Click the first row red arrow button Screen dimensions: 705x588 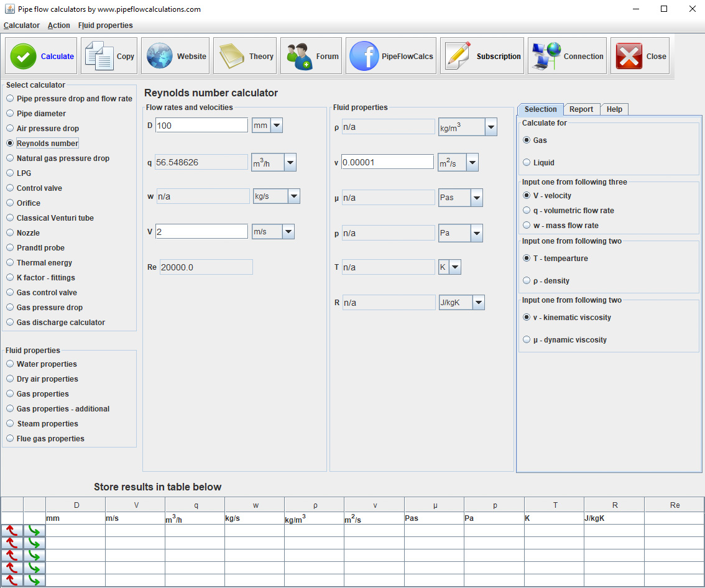(x=12, y=531)
